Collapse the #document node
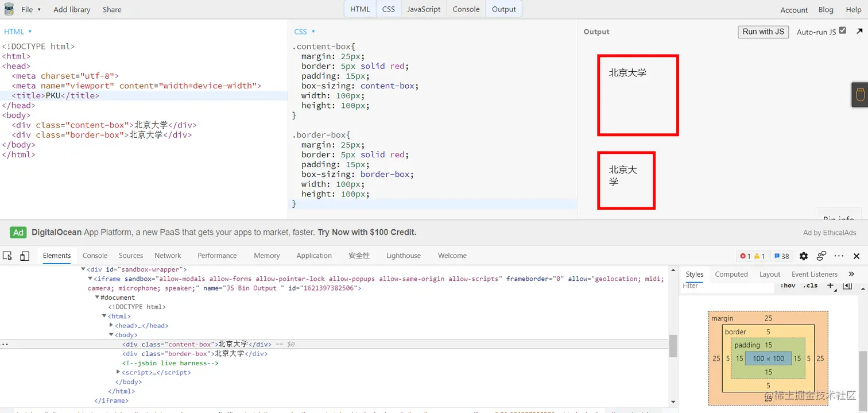The width and height of the screenshot is (868, 413). coord(97,297)
